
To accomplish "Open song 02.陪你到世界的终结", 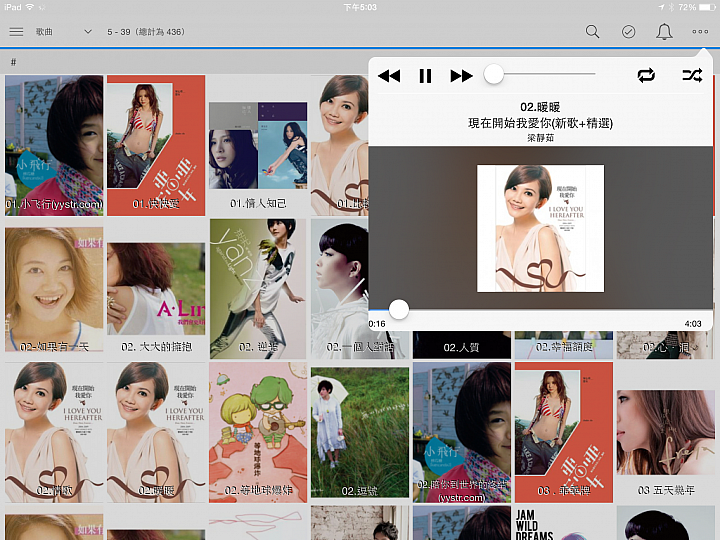I will click(461, 432).
